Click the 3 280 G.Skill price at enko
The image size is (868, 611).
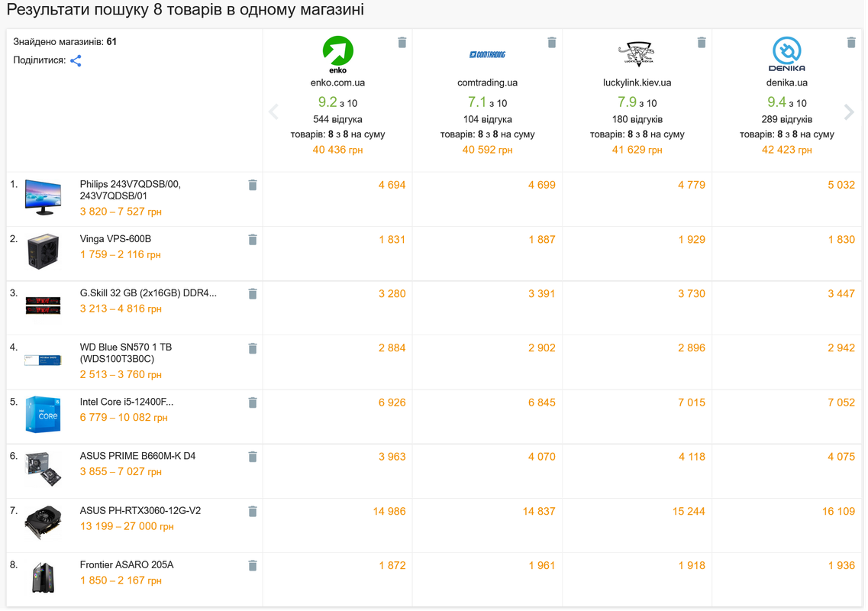tap(393, 295)
